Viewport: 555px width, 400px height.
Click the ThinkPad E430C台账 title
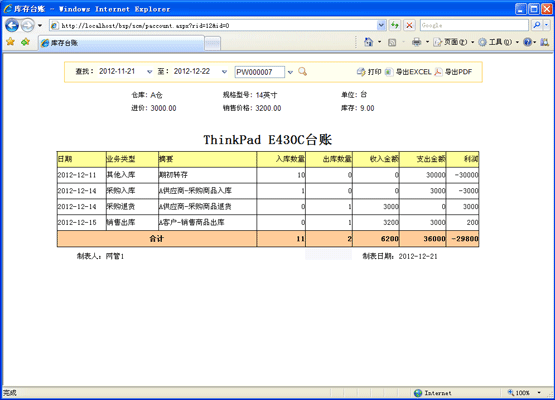pos(268,140)
